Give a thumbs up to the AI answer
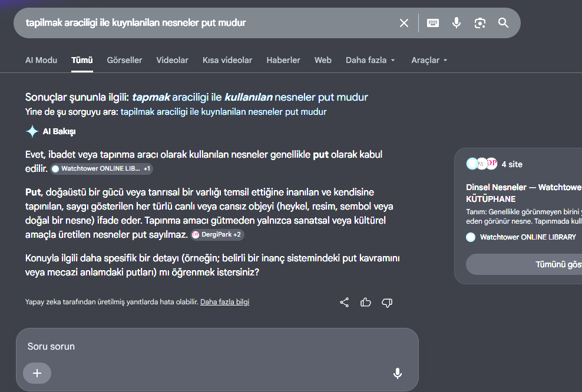Image resolution: width=582 pixels, height=392 pixels. [x=366, y=303]
